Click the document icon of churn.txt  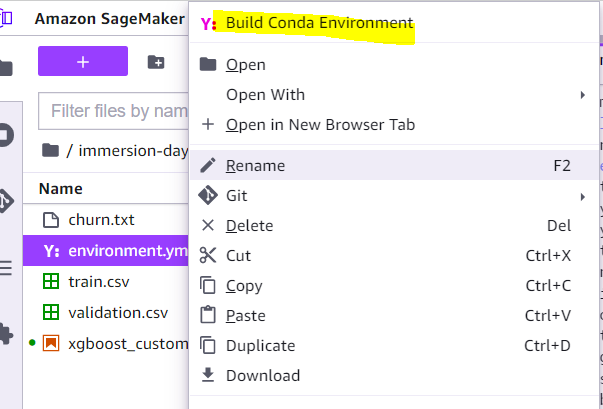[x=51, y=220]
